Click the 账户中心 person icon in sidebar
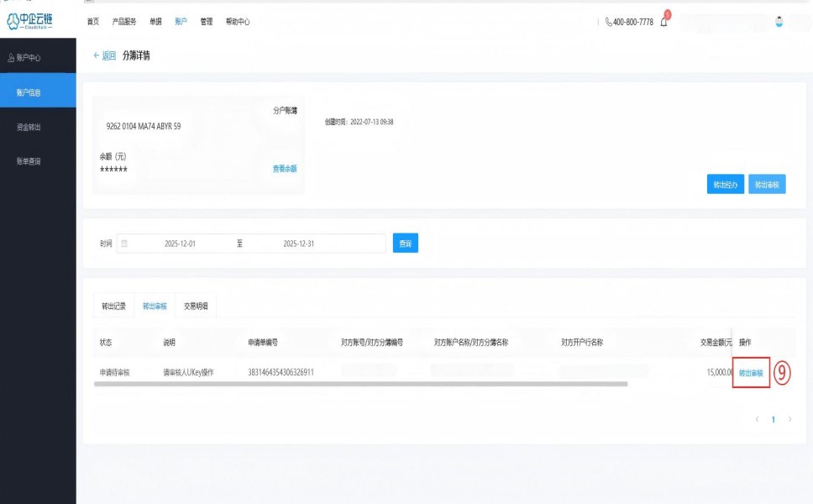This screenshot has width=813, height=504. coord(11,58)
